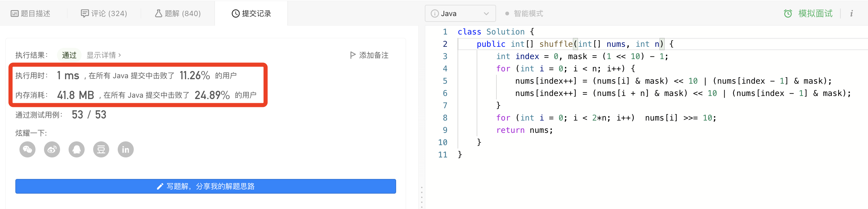
Task: Click 'nums[i] >>= 10;' in code
Action: [681, 118]
